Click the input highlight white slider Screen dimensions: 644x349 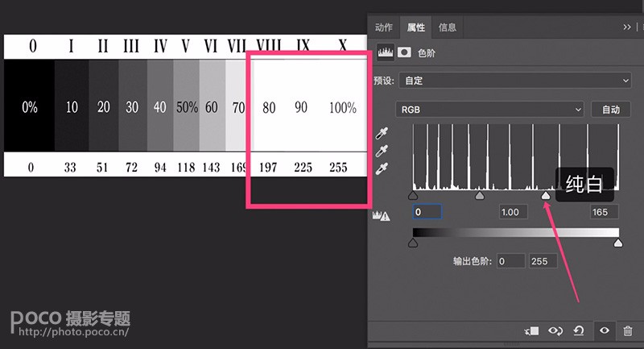pos(546,195)
